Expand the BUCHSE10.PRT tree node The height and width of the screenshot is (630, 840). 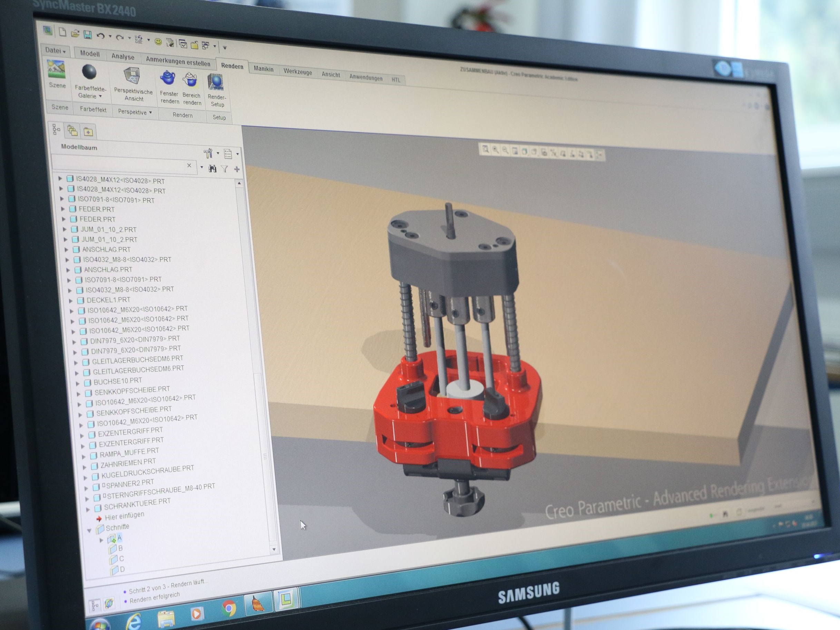coord(77,383)
